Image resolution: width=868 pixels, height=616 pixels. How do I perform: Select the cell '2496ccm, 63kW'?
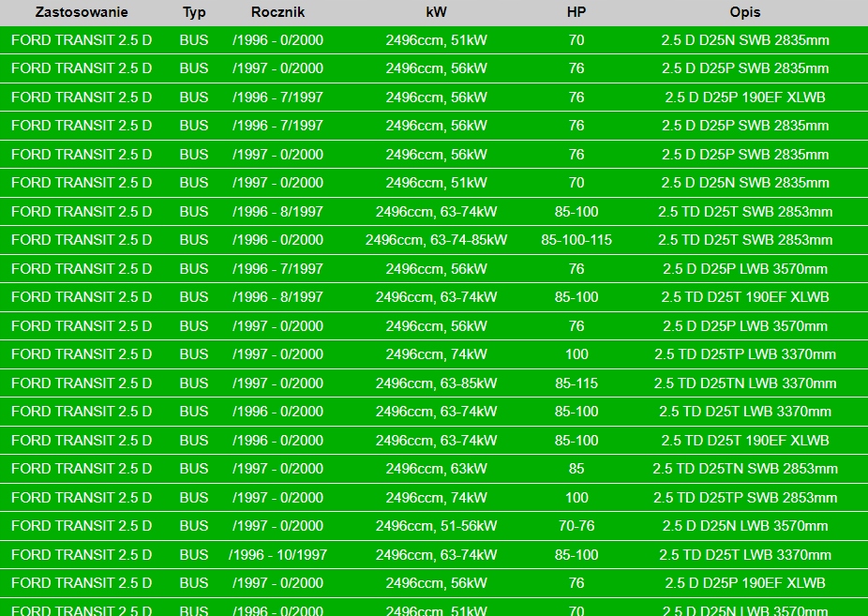(x=436, y=469)
